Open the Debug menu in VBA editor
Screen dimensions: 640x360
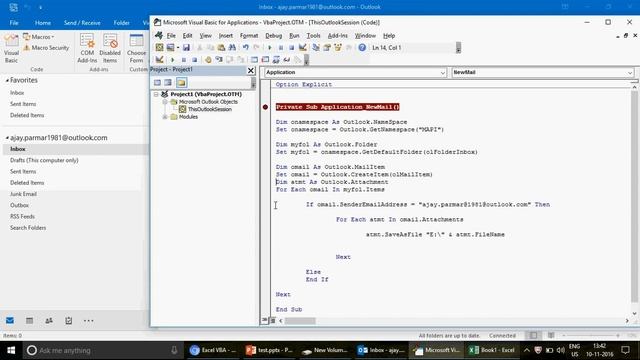(x=273, y=36)
